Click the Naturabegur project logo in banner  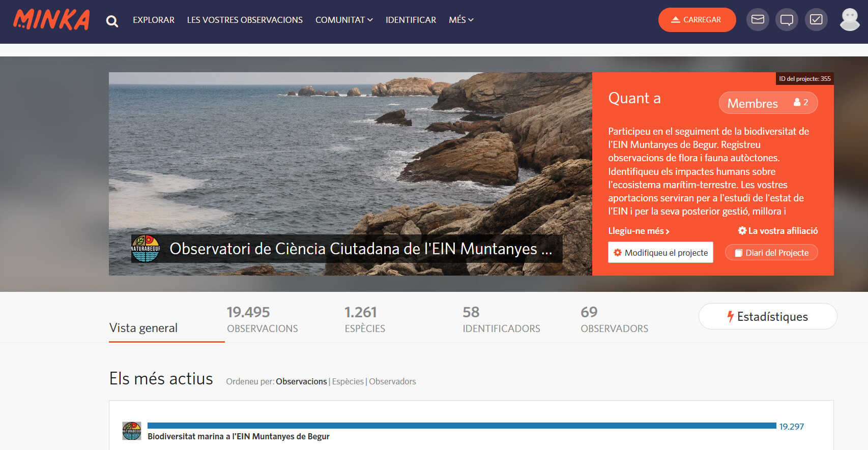[146, 248]
